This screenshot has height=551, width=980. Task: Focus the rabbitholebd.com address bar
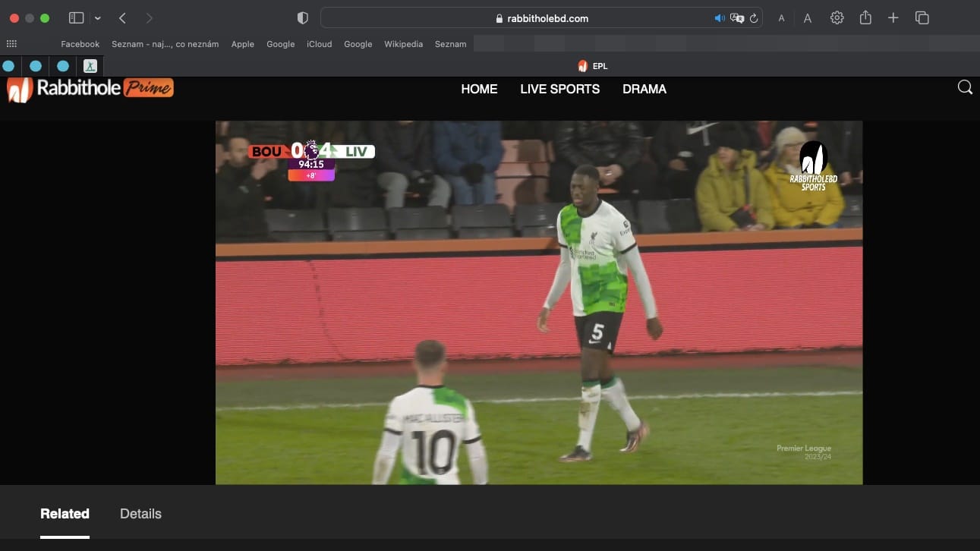click(x=541, y=18)
